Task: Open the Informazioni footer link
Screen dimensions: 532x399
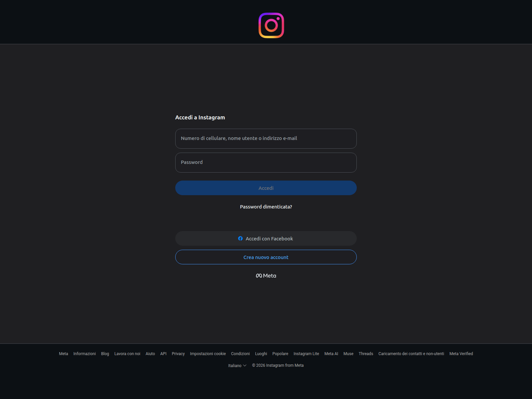Action: pos(84,354)
